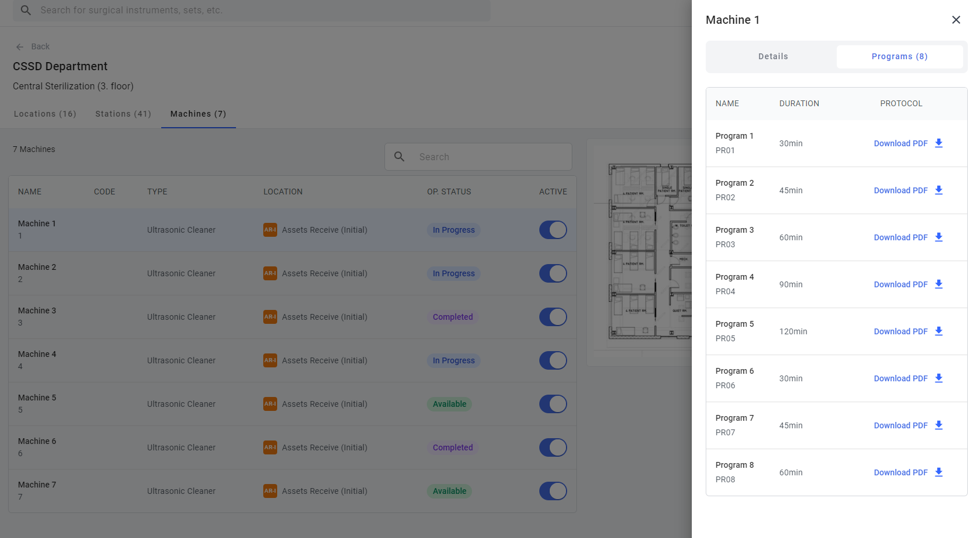Click the machines search magnifier icon

point(400,157)
